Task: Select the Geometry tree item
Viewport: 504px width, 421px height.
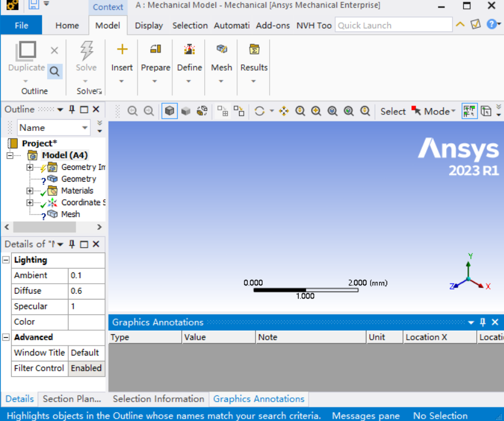Action: click(78, 179)
